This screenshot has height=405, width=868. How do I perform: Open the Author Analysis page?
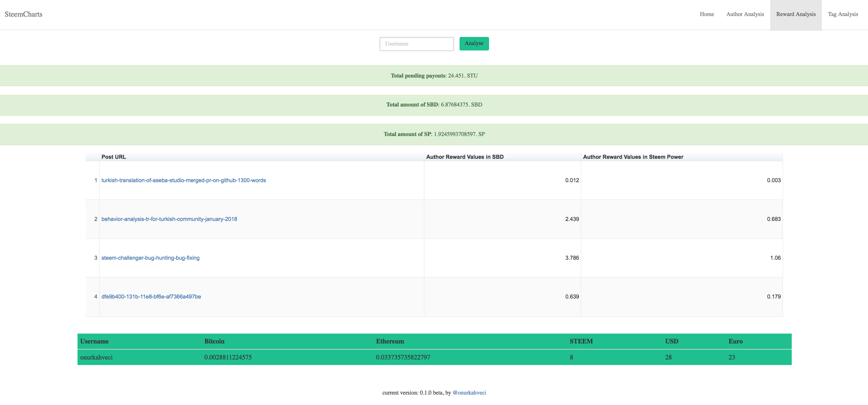click(x=745, y=14)
